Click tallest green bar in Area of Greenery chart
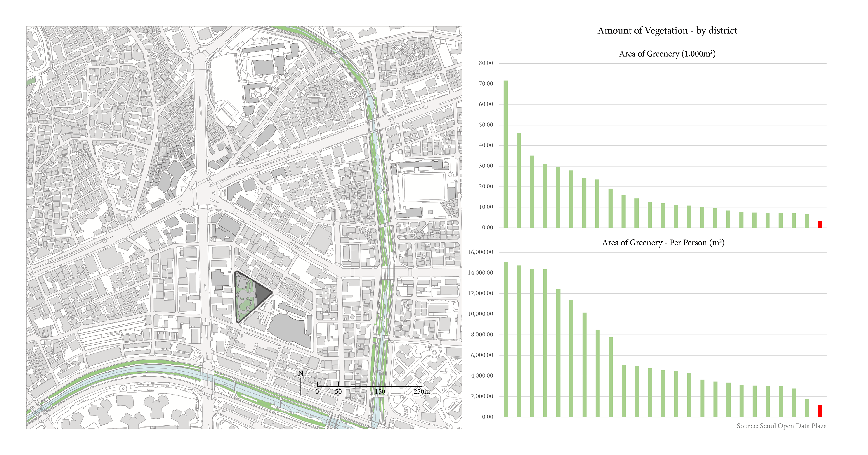The image size is (868, 455). coord(505,154)
